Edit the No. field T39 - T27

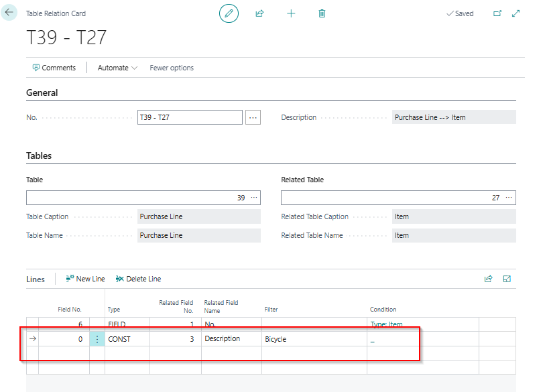point(190,117)
